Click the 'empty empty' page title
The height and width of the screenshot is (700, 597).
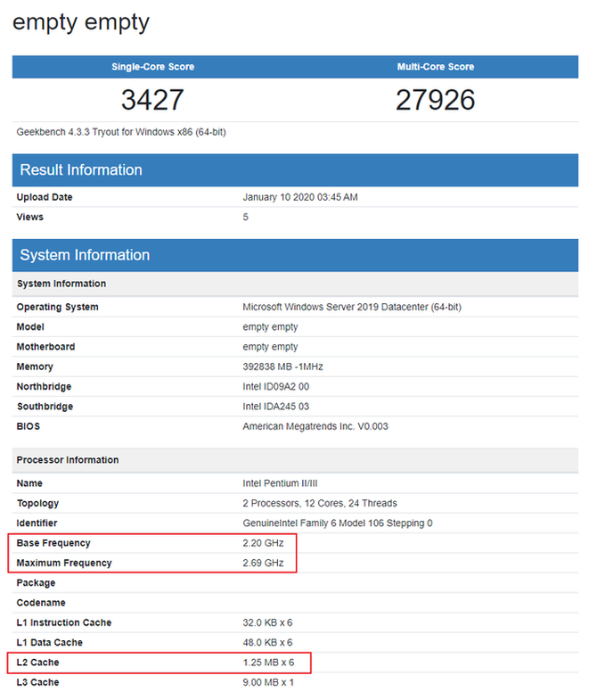81,22
